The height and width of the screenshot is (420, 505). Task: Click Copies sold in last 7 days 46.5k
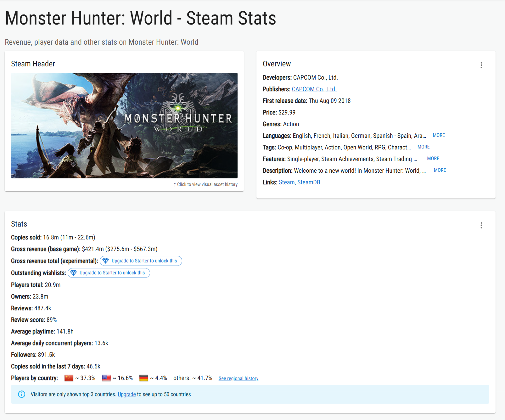tap(56, 366)
